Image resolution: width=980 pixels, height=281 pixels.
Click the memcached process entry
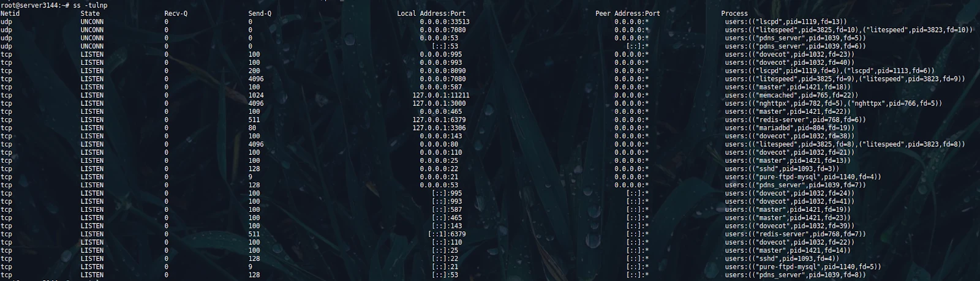[791, 96]
